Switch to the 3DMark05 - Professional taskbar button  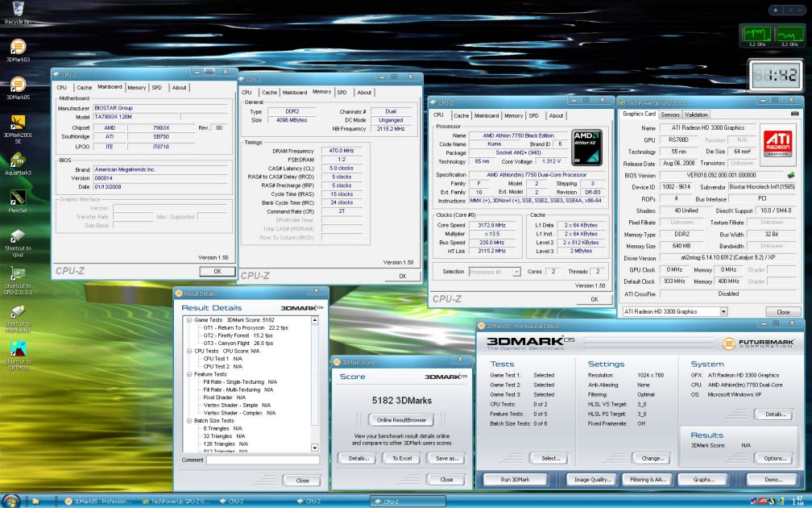tap(100, 502)
